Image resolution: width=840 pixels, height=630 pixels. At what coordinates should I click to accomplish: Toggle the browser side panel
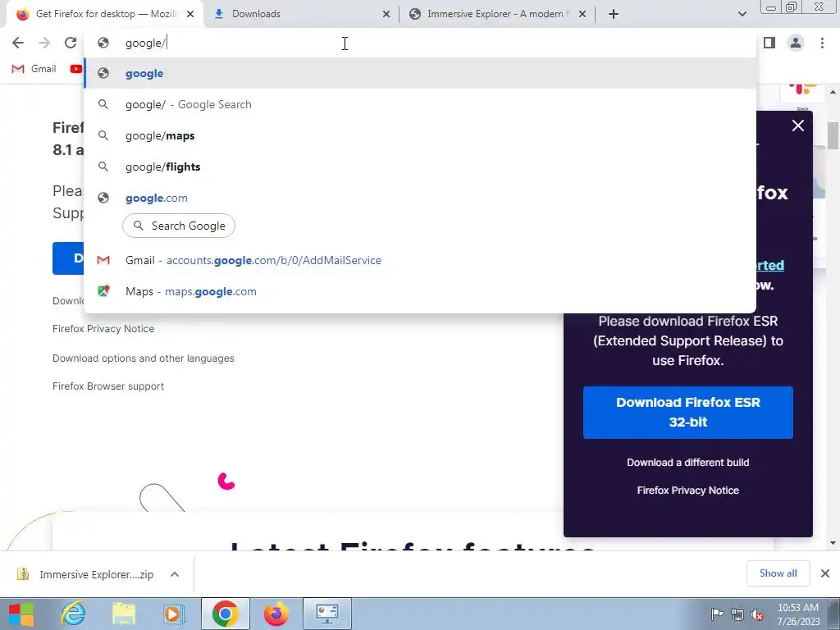click(769, 43)
